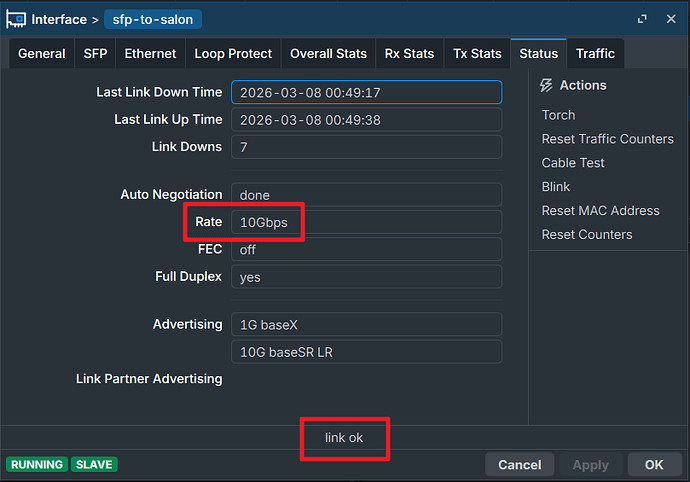
Task: Click the Last Link Down Time field
Action: point(366,92)
